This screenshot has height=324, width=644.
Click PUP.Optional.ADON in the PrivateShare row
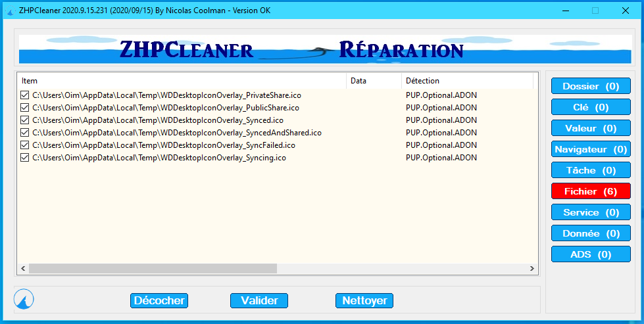[441, 95]
